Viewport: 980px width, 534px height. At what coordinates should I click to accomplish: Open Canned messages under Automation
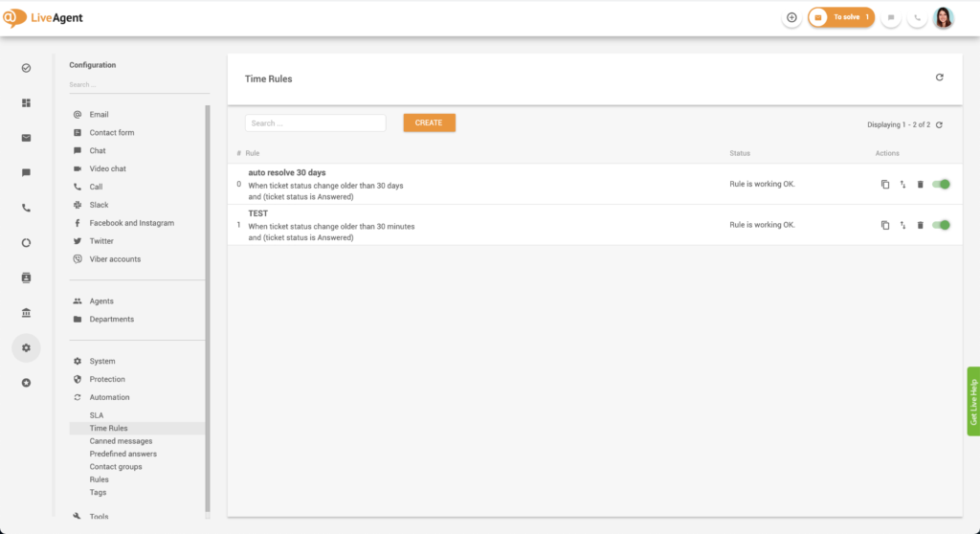[121, 441]
